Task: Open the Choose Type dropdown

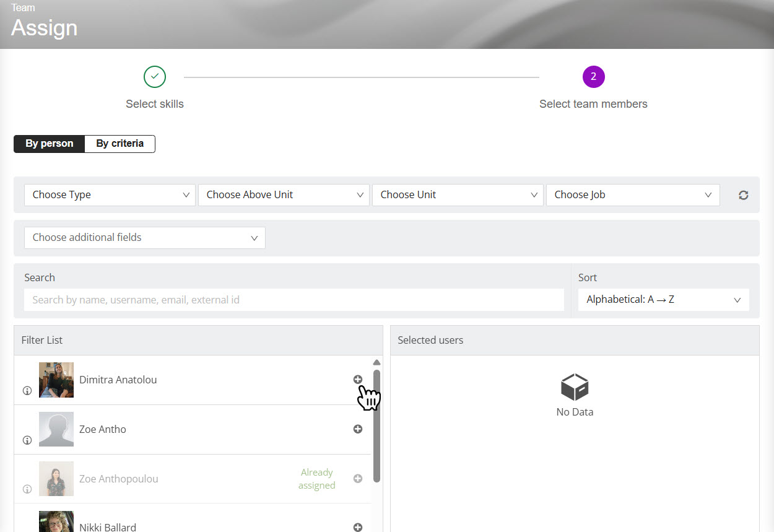Action: 110,194
